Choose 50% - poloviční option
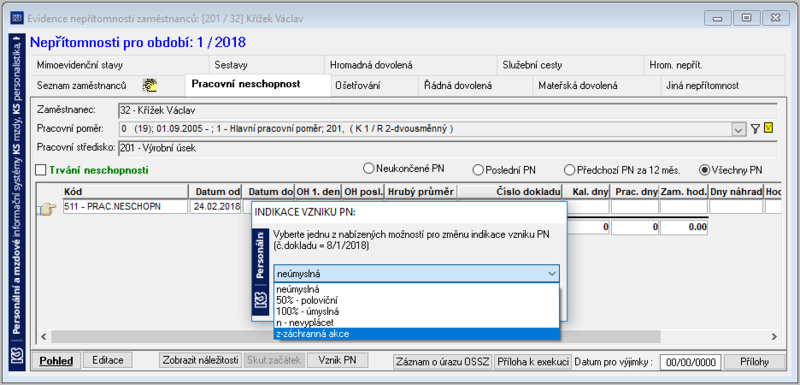 click(416, 300)
